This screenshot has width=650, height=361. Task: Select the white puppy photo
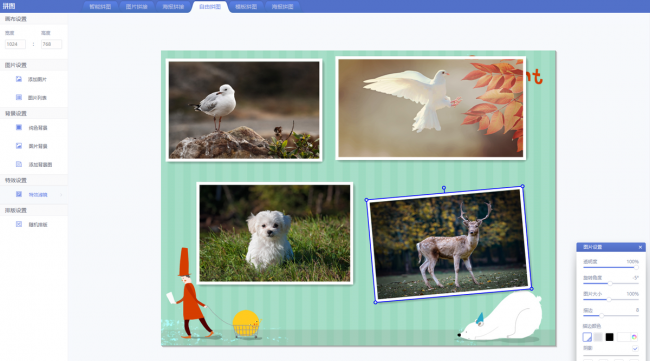274,233
